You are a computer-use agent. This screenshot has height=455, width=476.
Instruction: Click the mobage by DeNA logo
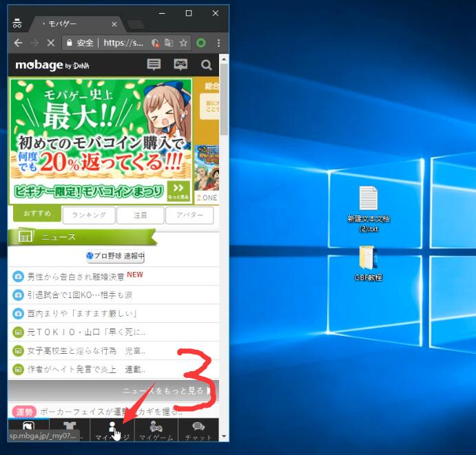click(52, 65)
